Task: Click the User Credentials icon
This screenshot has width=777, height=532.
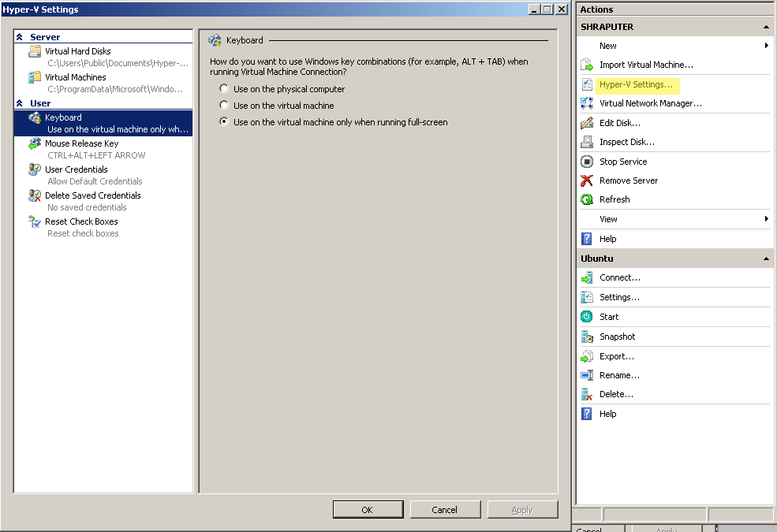Action: pyautogui.click(x=35, y=169)
